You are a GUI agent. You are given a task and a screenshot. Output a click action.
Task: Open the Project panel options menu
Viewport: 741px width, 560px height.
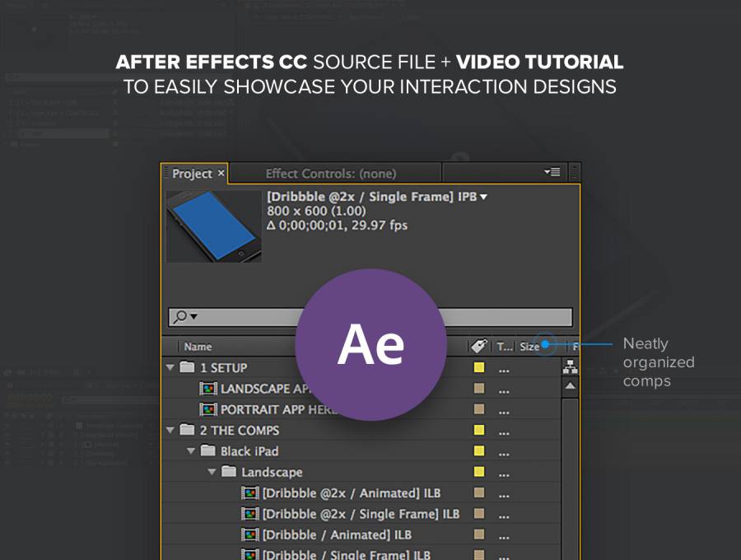tap(552, 172)
